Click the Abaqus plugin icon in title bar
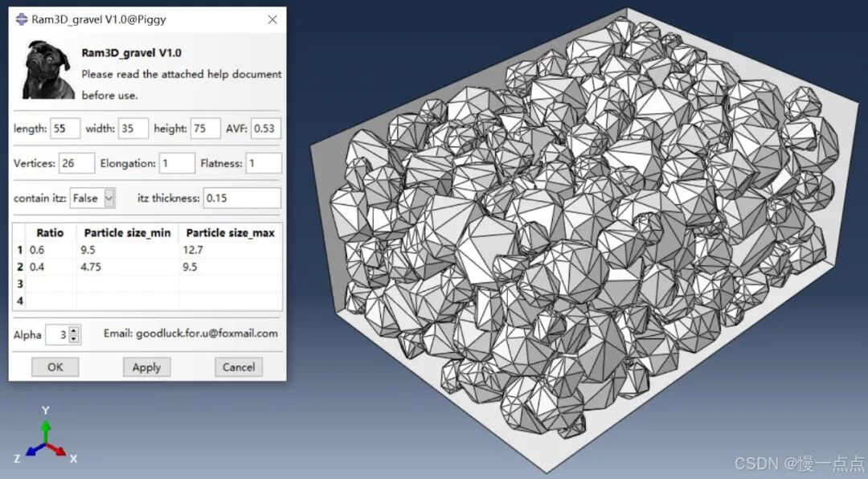 pyautogui.click(x=22, y=19)
